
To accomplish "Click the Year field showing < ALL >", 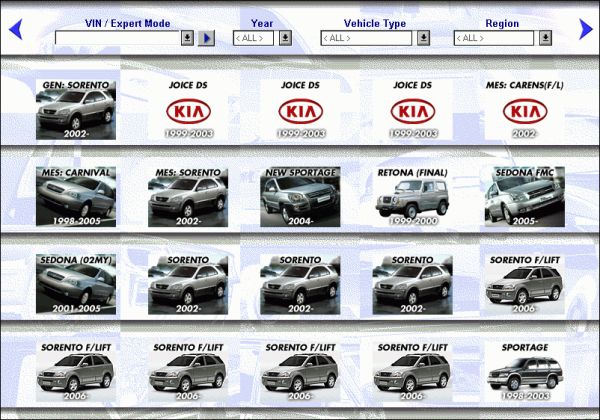I will [253, 38].
